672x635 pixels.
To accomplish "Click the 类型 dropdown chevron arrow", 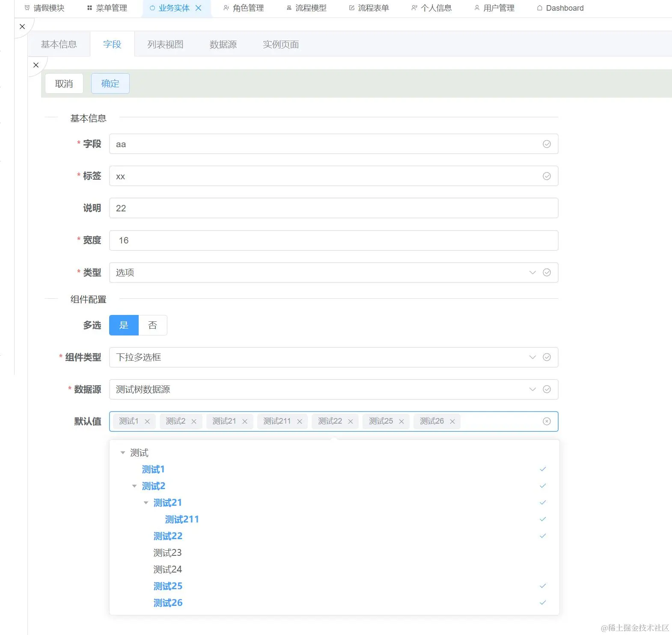I will [532, 273].
